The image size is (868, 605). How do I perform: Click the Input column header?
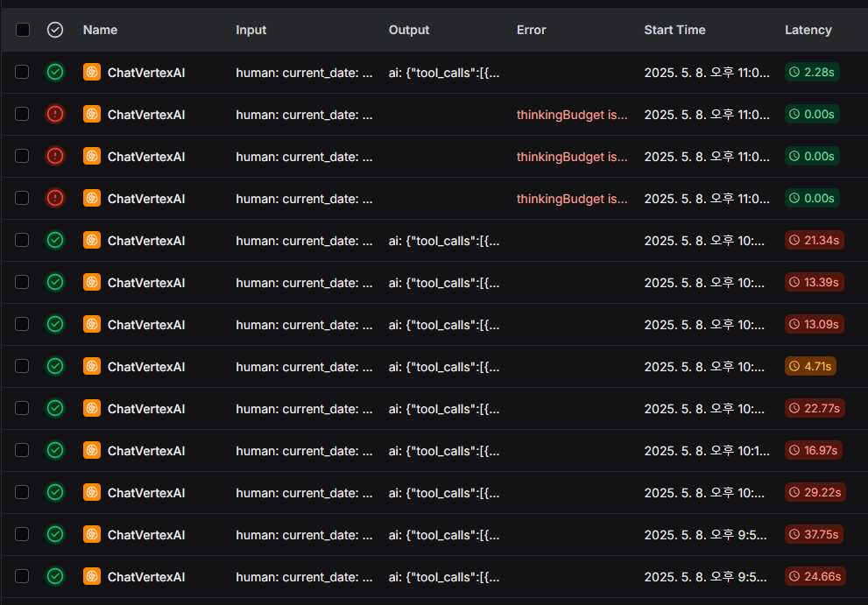pos(251,30)
